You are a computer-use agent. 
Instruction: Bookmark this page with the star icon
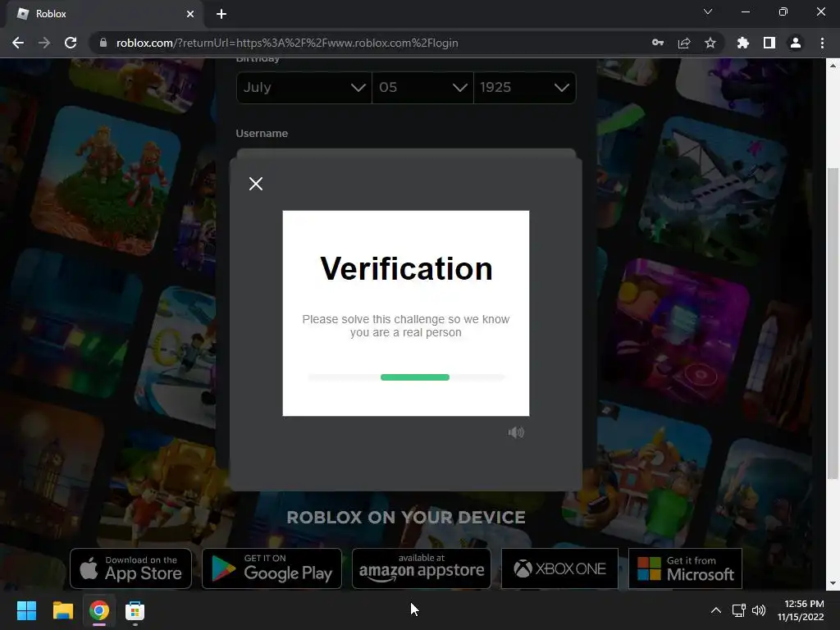(x=710, y=43)
